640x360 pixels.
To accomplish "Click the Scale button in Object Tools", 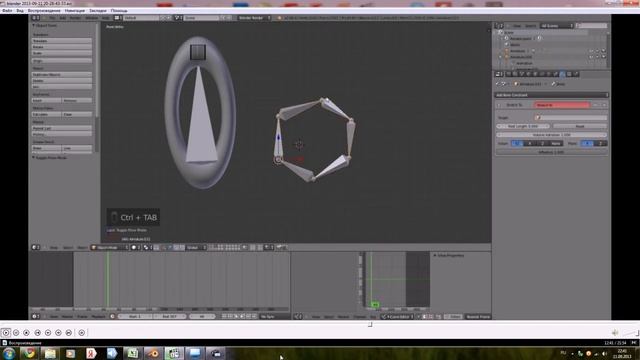I will pos(62,53).
